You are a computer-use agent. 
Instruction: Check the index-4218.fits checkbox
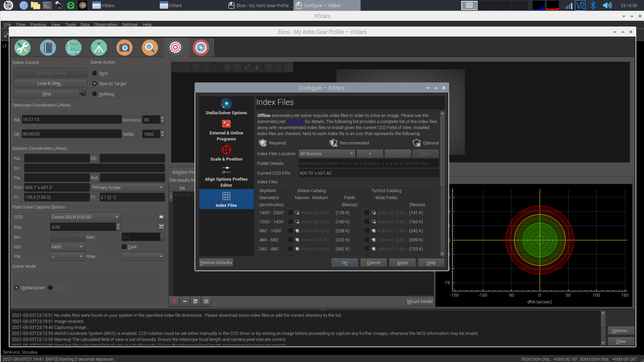[x=290, y=222]
